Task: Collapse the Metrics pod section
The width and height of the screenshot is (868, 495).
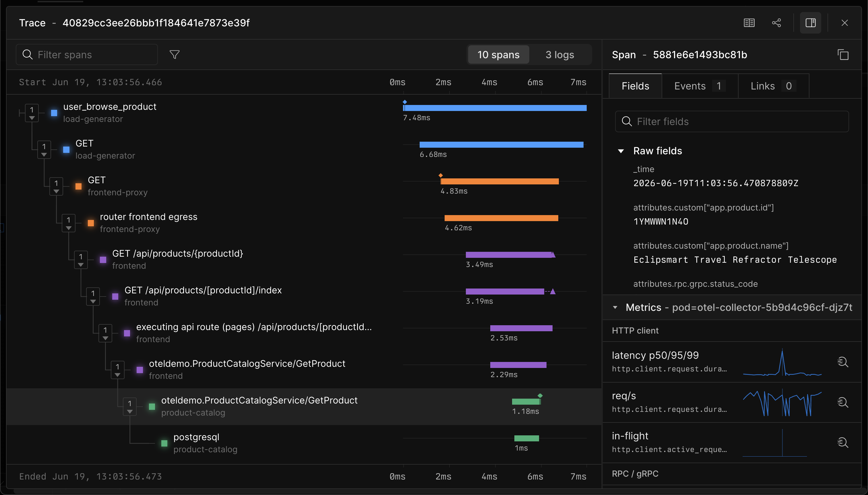Action: 615,307
